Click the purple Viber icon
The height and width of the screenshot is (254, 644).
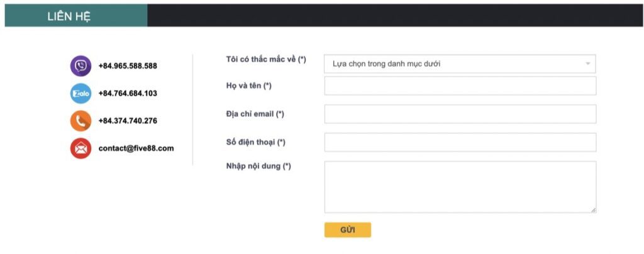pos(80,66)
